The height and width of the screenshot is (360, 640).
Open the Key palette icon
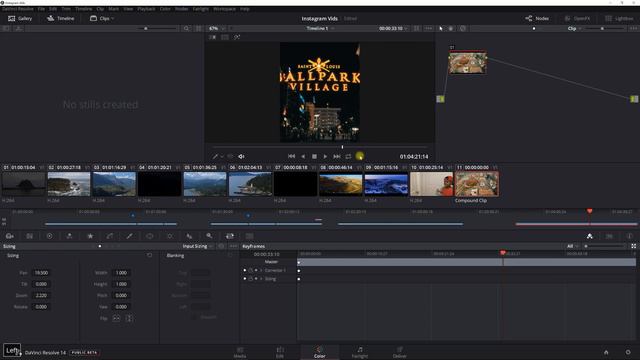pos(209,236)
